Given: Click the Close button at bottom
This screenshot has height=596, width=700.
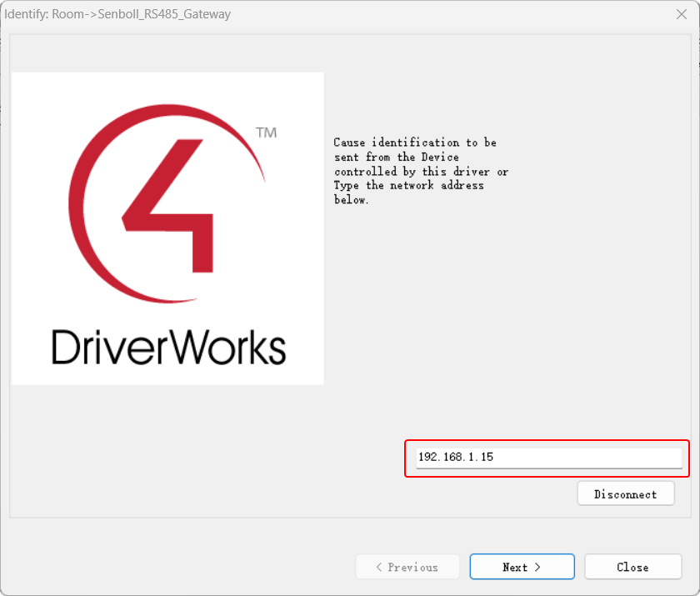Looking at the screenshot, I should [x=632, y=567].
